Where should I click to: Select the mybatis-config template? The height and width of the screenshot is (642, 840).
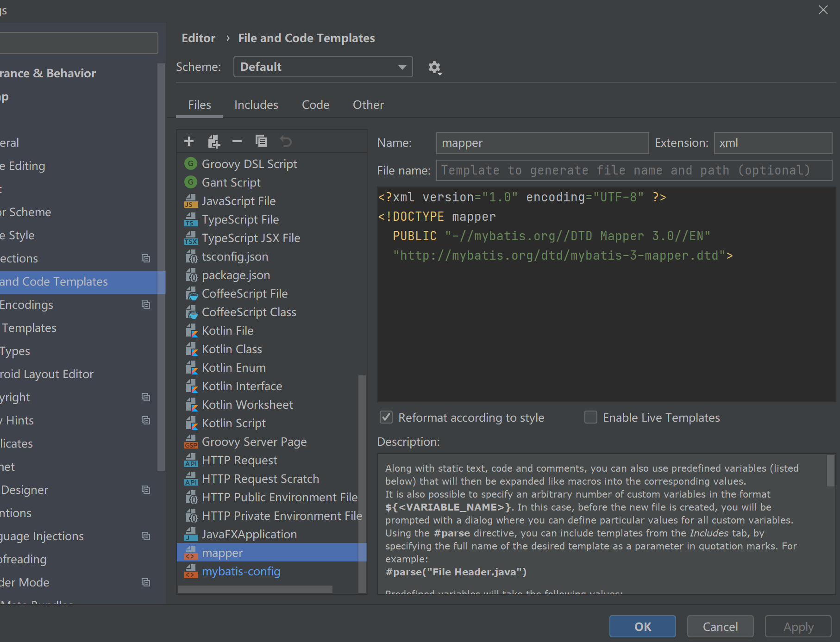pyautogui.click(x=241, y=571)
